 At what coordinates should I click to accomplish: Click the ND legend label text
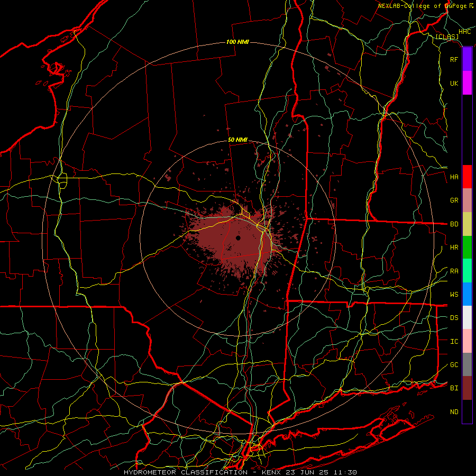coord(454,412)
